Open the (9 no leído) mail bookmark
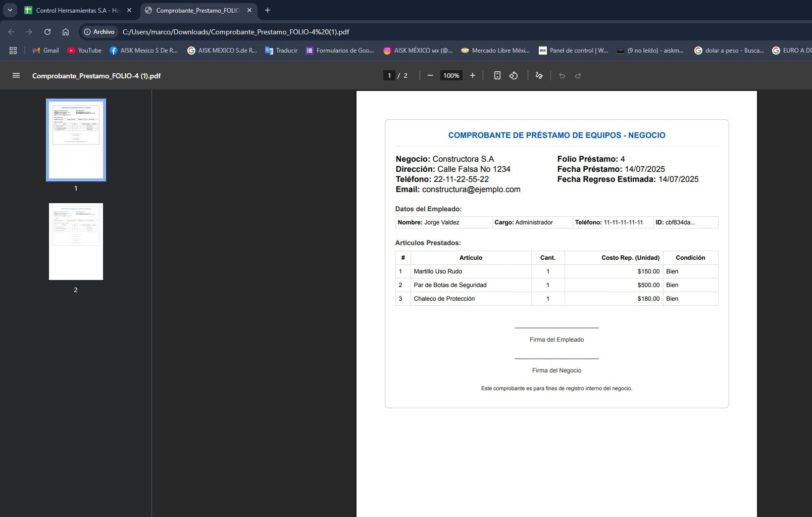The height and width of the screenshot is (517, 812). point(650,51)
